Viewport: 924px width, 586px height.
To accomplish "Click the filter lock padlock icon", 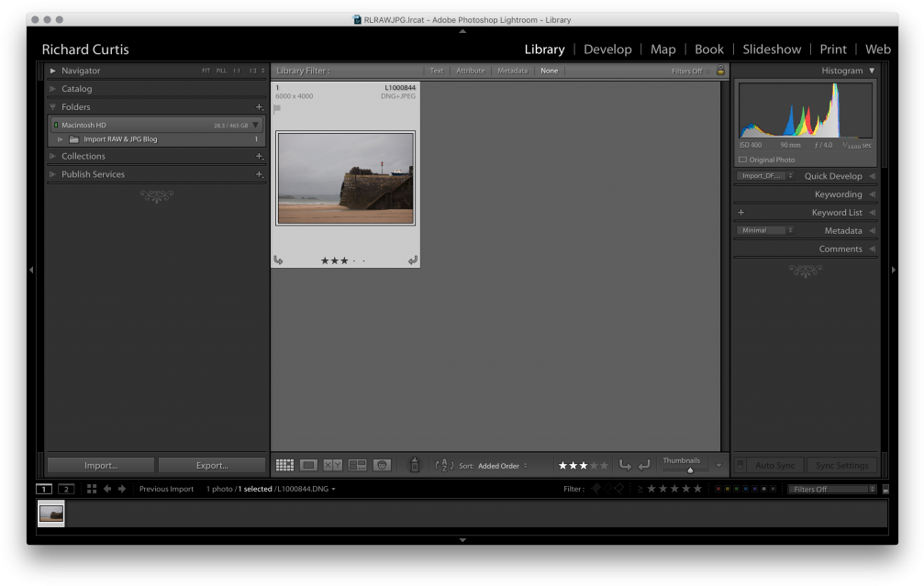I will click(x=721, y=70).
